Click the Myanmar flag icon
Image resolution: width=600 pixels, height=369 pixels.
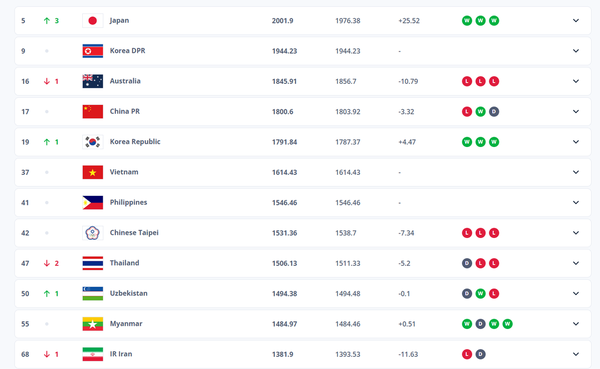[93, 324]
